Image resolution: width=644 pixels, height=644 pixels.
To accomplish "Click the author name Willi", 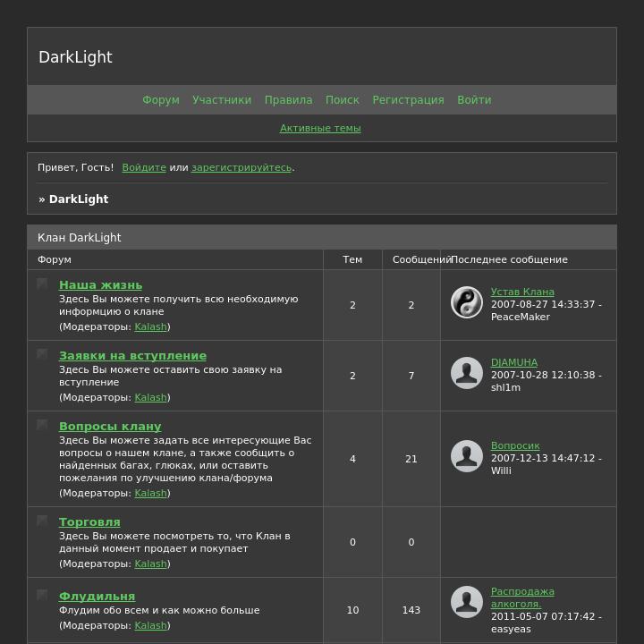I will (x=501, y=470).
